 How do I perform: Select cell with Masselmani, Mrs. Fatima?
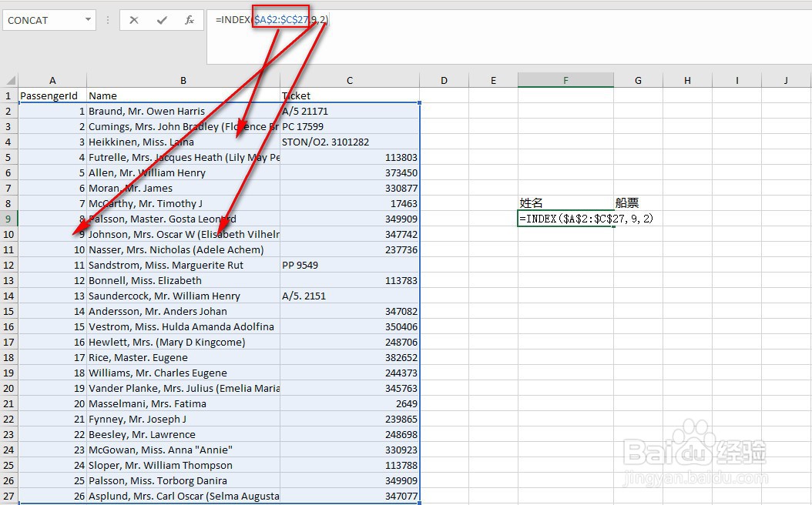pyautogui.click(x=183, y=403)
